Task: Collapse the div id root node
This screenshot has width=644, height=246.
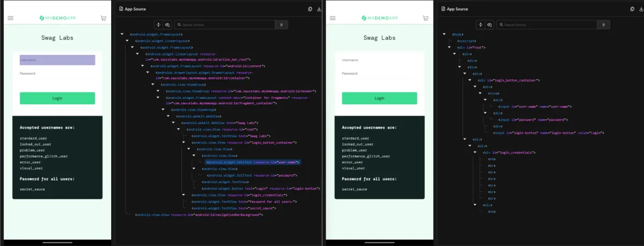Action: click(x=450, y=47)
